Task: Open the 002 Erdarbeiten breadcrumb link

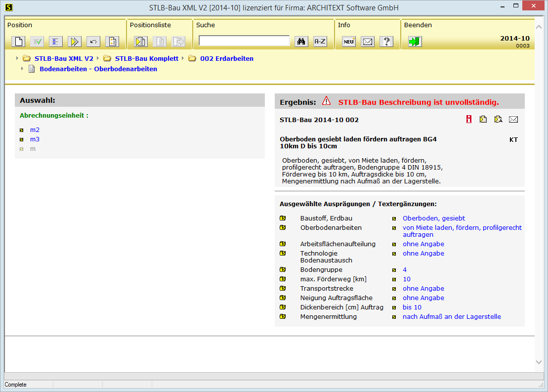Action: point(227,58)
